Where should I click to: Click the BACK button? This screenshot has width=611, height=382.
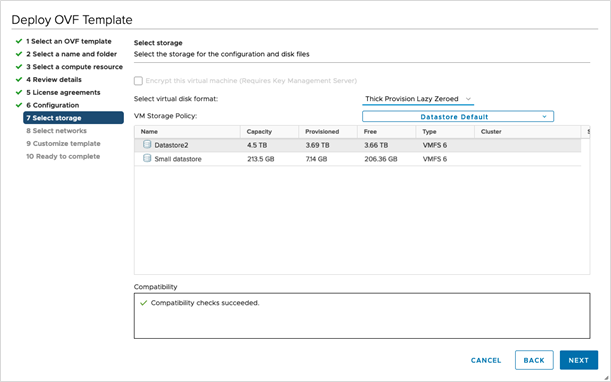point(534,360)
